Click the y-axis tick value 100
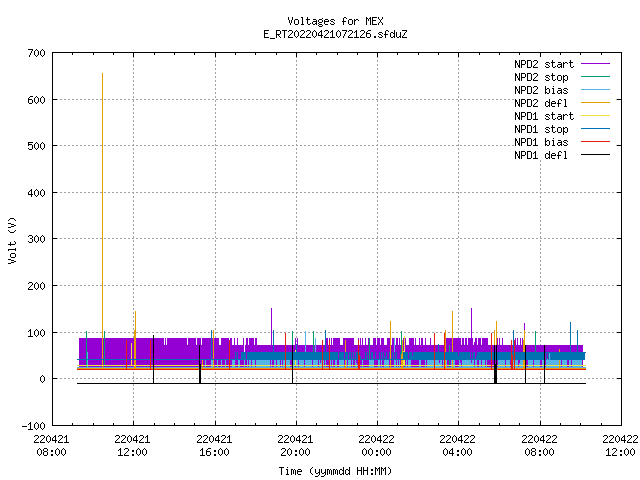 (x=36, y=333)
